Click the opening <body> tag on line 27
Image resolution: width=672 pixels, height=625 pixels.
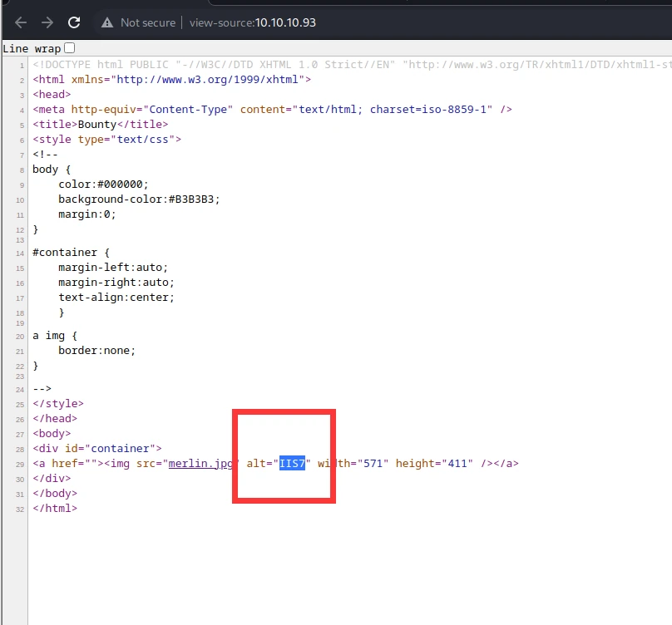[x=52, y=434]
